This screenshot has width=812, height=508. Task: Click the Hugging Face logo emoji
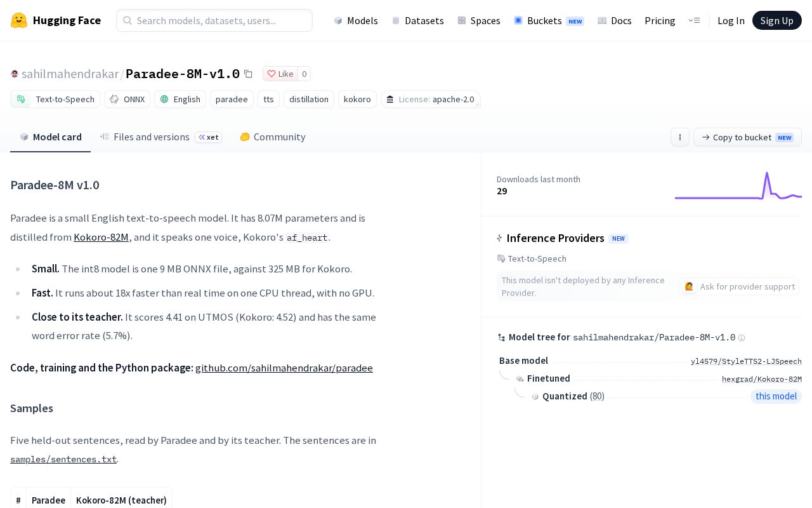point(19,20)
